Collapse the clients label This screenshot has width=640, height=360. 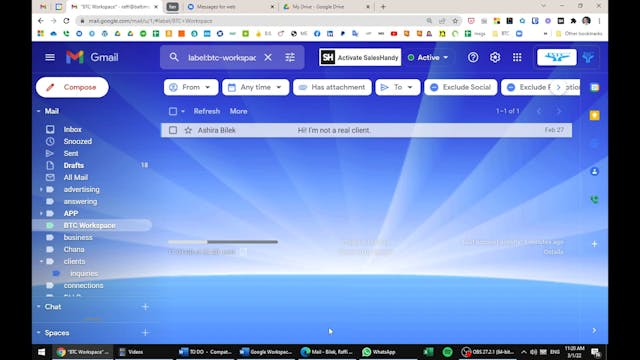click(41, 262)
